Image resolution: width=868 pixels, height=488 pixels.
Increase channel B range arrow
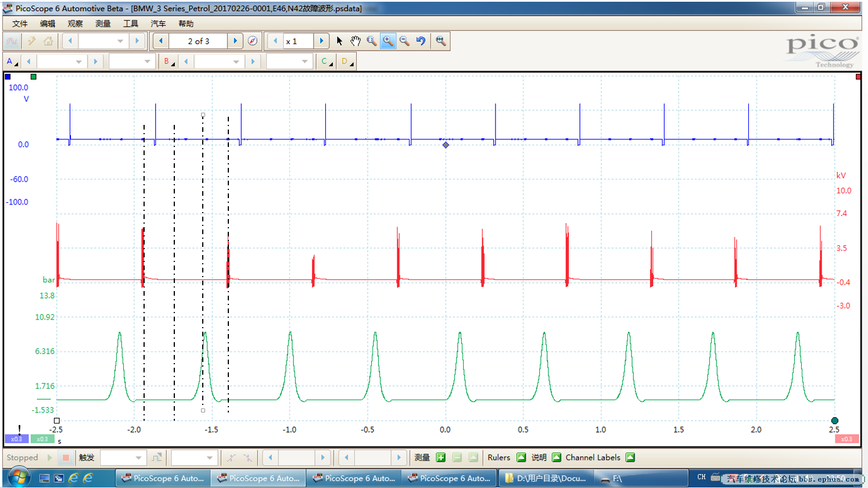pyautogui.click(x=252, y=62)
